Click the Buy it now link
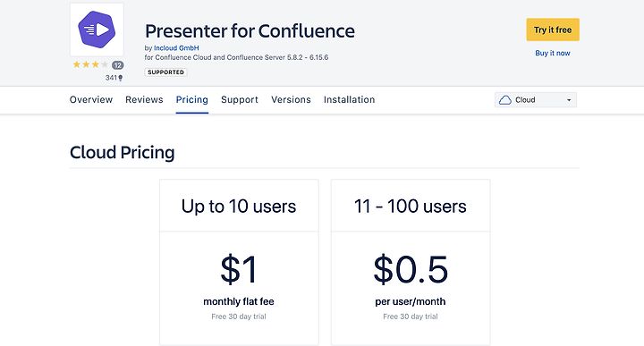The height and width of the screenshot is (346, 644). [553, 53]
